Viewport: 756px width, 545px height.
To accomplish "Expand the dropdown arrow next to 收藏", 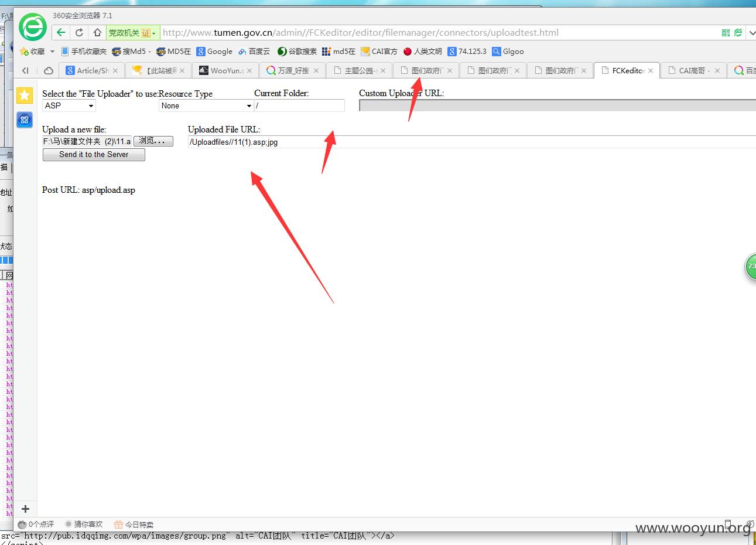I will click(52, 52).
